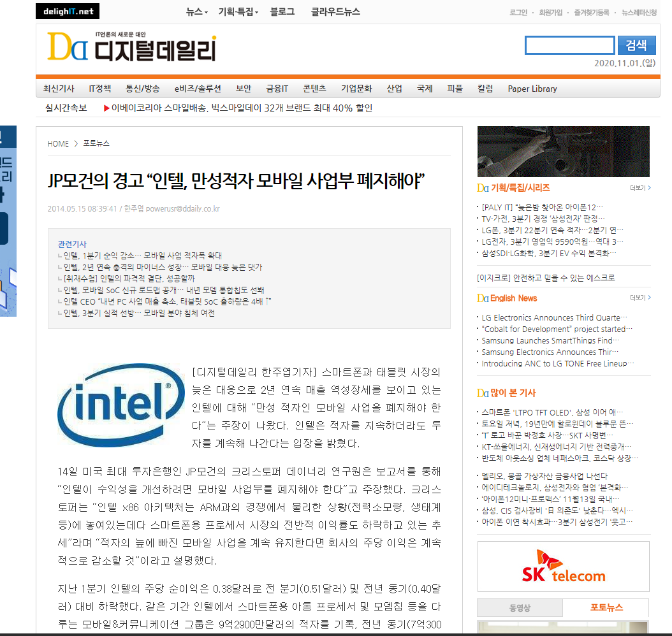The height and width of the screenshot is (636, 672).
Task: Switch to the 포토뉴스 sidebar tab
Action: (606, 607)
